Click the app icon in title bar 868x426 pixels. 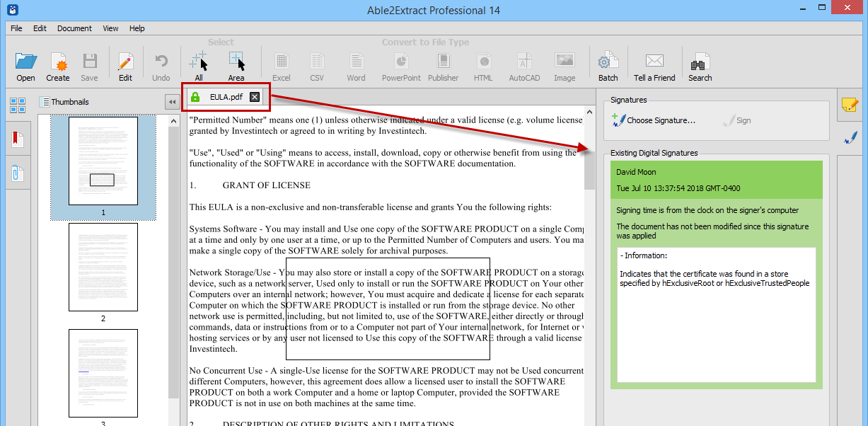pyautogui.click(x=11, y=9)
